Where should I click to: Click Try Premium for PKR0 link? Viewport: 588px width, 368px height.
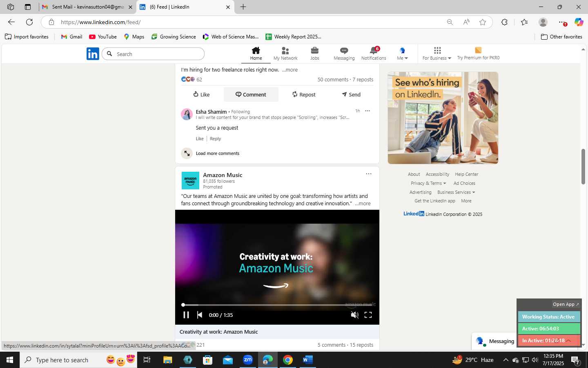(478, 54)
